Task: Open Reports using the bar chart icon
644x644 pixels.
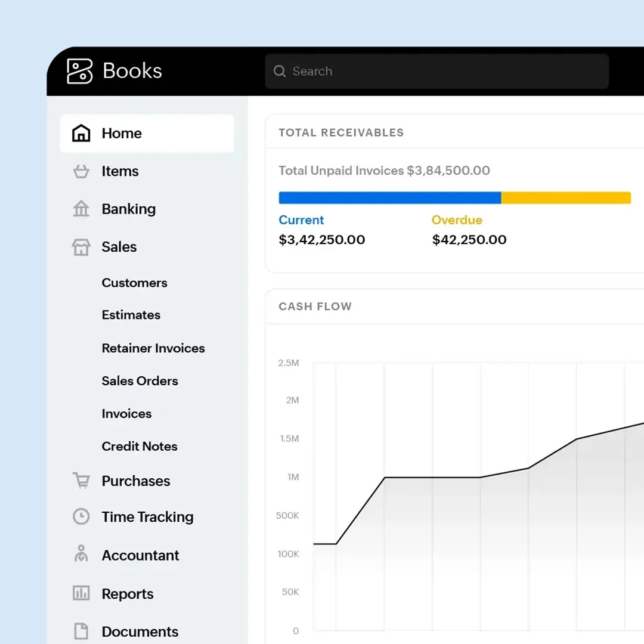Action: (81, 593)
